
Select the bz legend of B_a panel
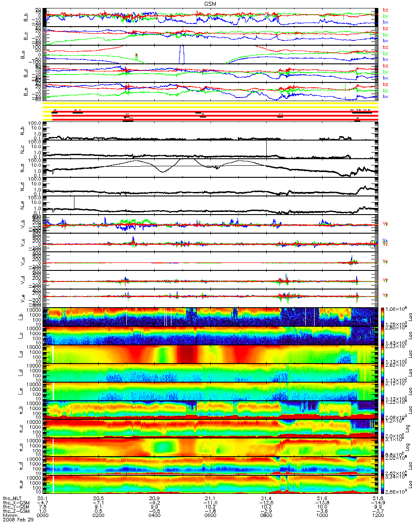(x=385, y=47)
